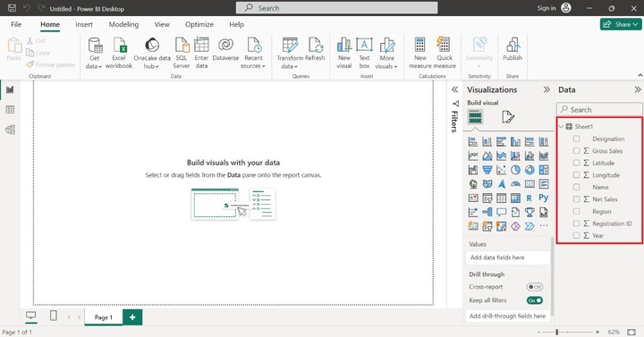Check the Year field
The width and height of the screenshot is (644, 337).
click(x=576, y=236)
